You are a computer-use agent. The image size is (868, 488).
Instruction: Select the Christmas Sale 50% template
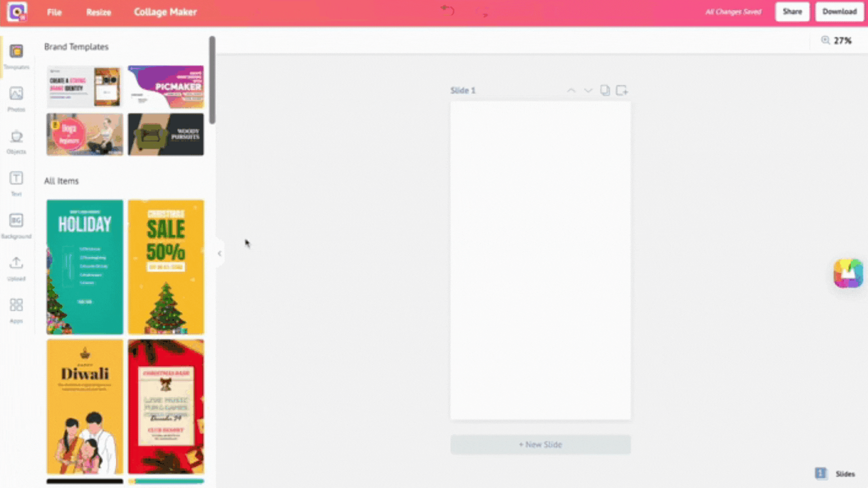166,267
